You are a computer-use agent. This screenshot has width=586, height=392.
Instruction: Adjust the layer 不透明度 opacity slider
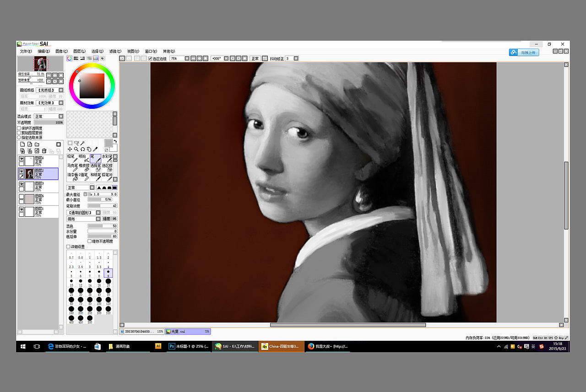point(49,123)
